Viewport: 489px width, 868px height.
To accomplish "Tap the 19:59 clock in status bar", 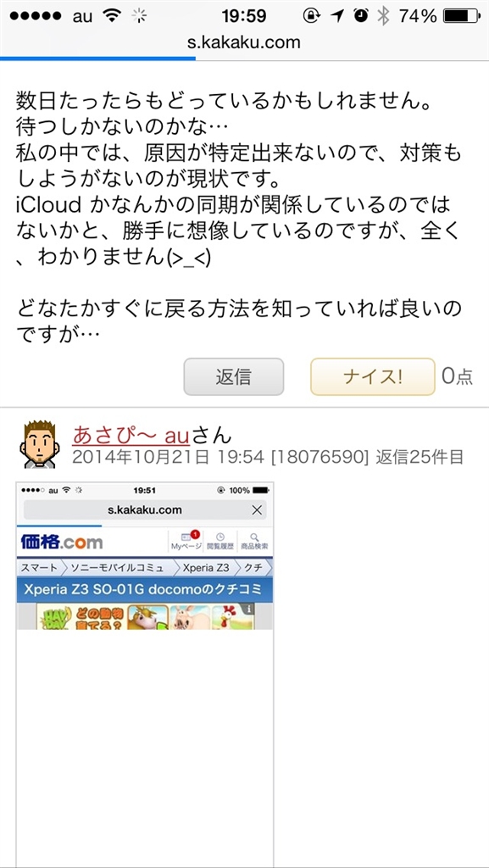I will tap(244, 16).
